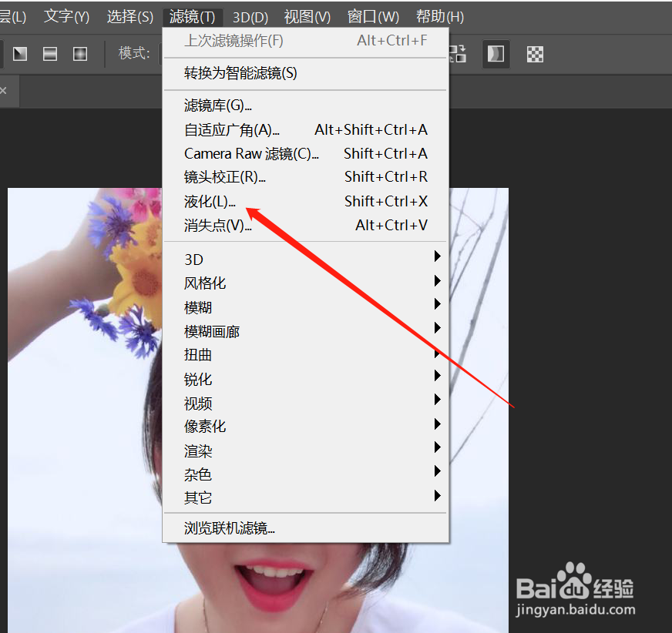Close the open 滤镜(T) menu

click(193, 17)
